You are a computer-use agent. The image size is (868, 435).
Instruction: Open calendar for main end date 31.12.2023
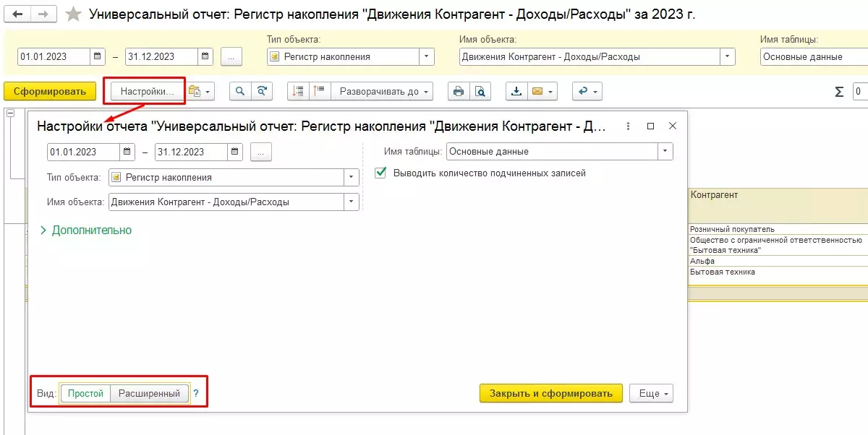point(205,56)
